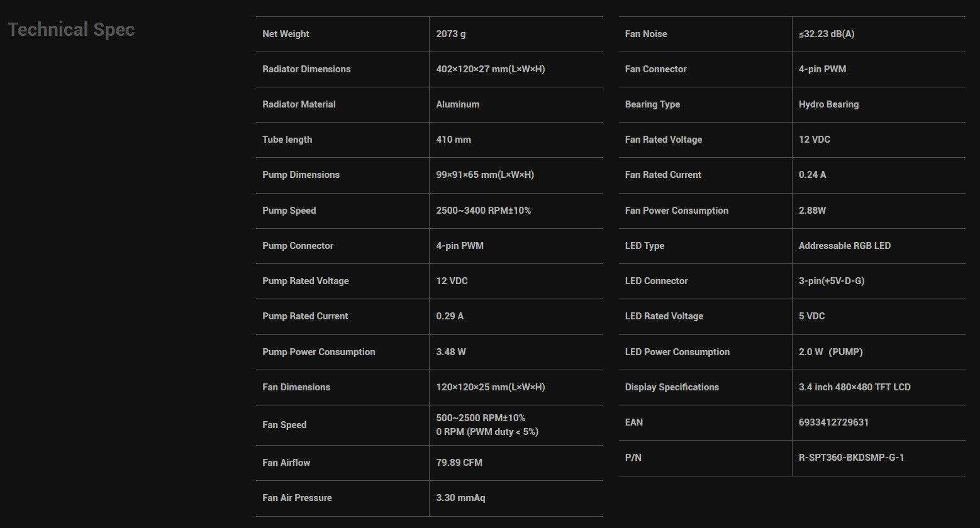Click the Bearing Type Hydro Bearing value
Viewport: 980px width, 528px height.
828,104
